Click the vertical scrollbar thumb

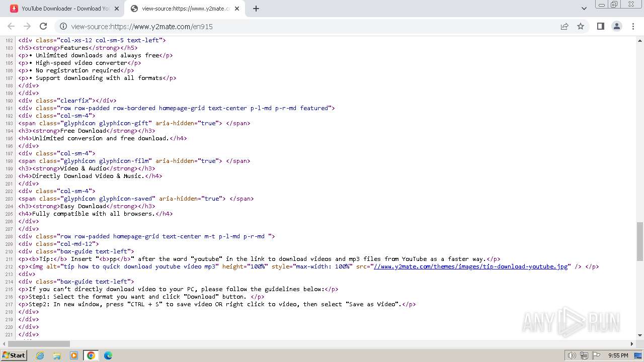click(x=640, y=241)
